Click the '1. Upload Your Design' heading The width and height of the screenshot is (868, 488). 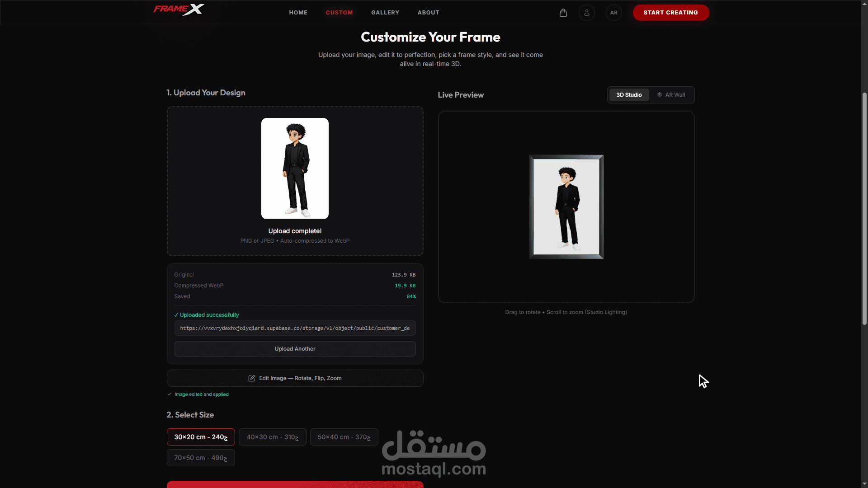tap(206, 93)
